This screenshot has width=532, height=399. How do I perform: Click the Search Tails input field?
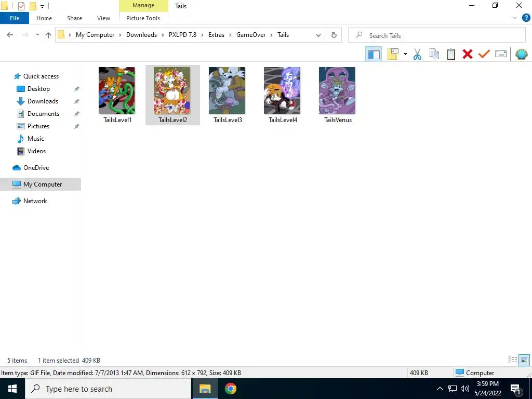click(x=437, y=35)
